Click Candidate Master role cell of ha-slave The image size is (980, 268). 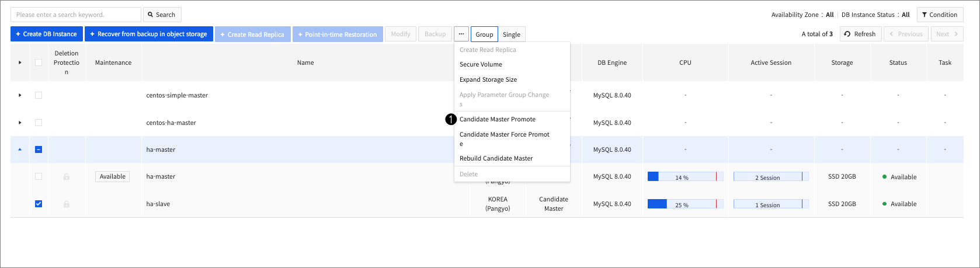point(554,204)
